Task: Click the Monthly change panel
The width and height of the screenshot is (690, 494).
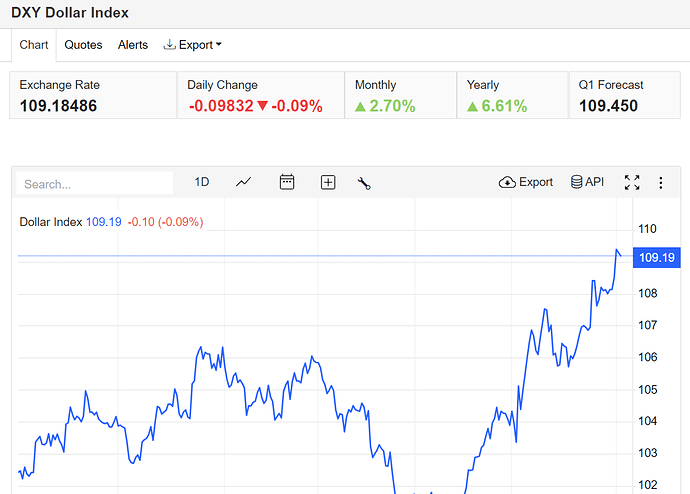Action: (x=399, y=95)
